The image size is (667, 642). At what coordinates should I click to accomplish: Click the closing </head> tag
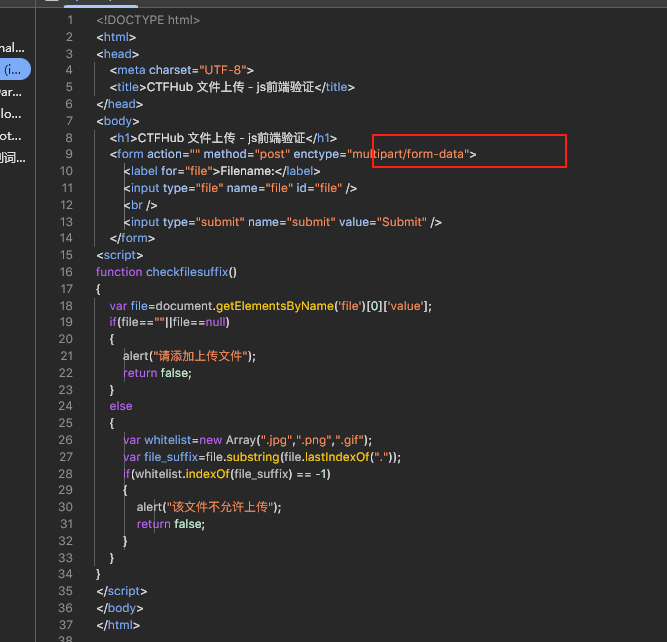click(x=120, y=104)
